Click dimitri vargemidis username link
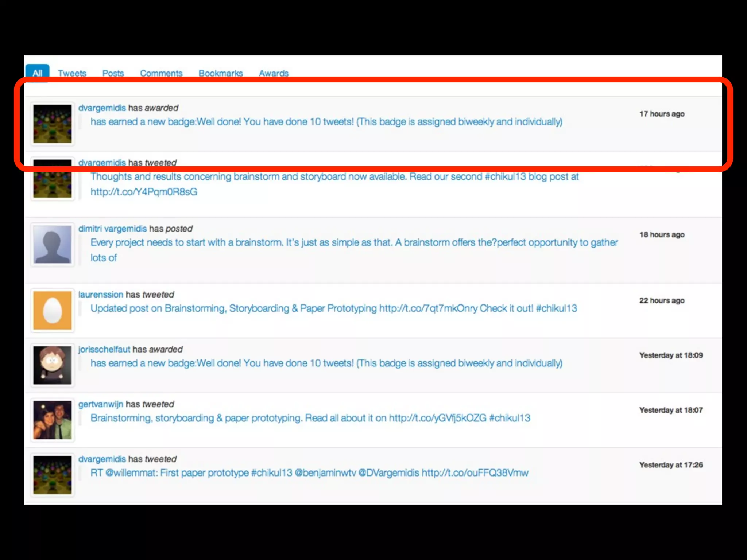747x560 pixels. [x=112, y=229]
